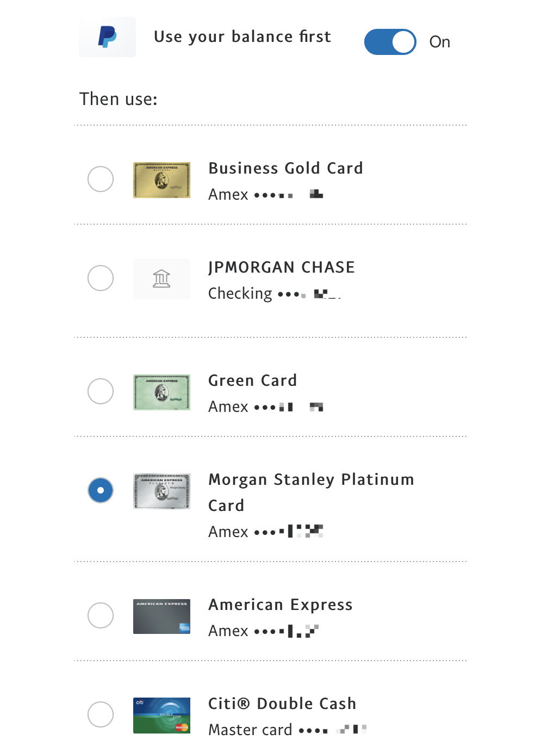This screenshot has height=752, width=560.
Task: Select the Business Gold Card radio button
Action: [x=101, y=179]
